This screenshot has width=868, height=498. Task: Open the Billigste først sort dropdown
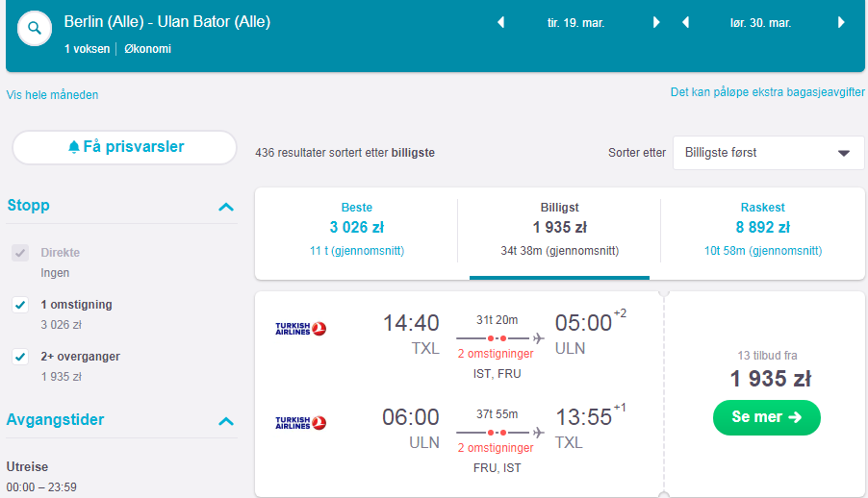768,153
